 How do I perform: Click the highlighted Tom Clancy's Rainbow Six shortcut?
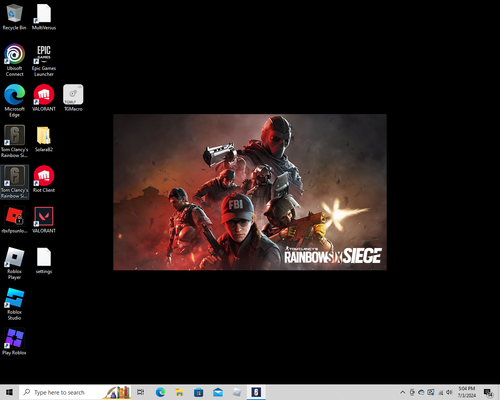[14, 182]
